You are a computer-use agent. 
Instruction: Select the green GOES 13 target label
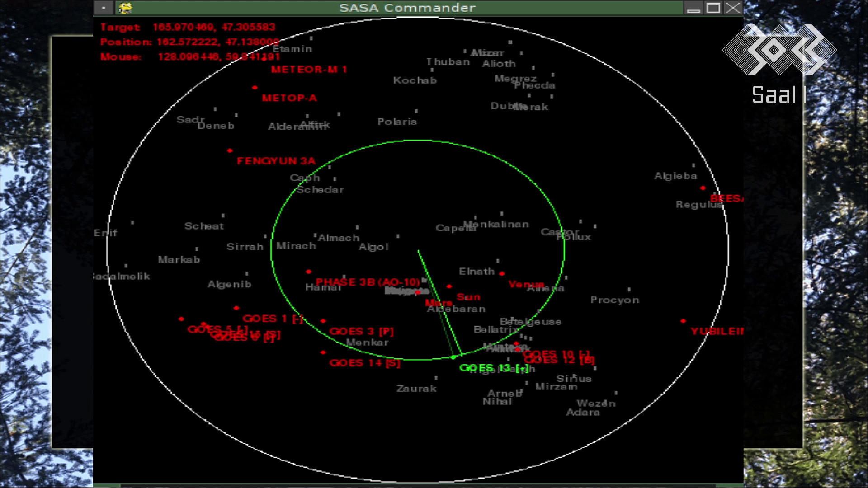494,368
